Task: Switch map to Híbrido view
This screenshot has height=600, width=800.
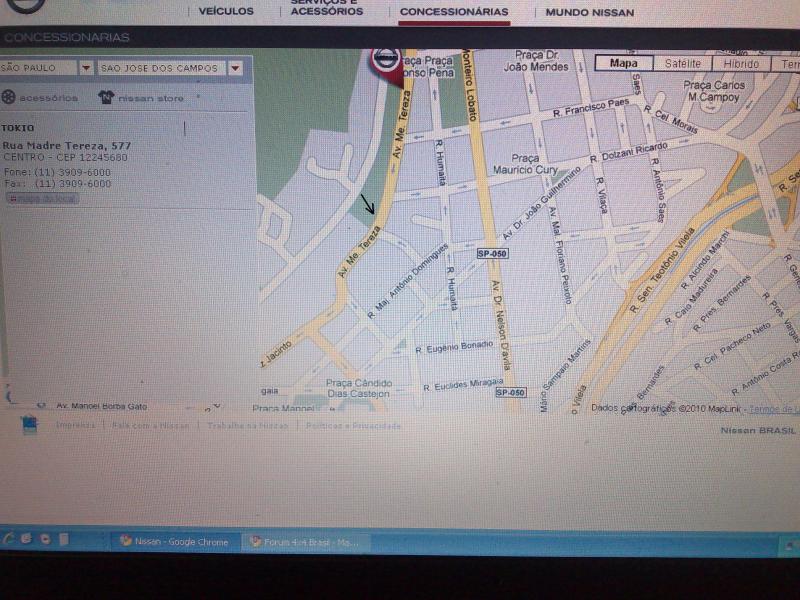Action: click(x=741, y=64)
